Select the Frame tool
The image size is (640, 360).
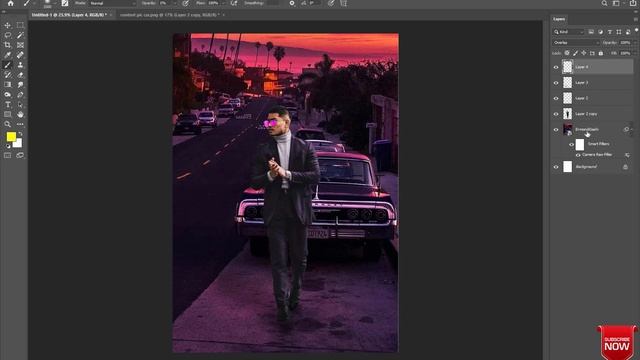(20, 45)
